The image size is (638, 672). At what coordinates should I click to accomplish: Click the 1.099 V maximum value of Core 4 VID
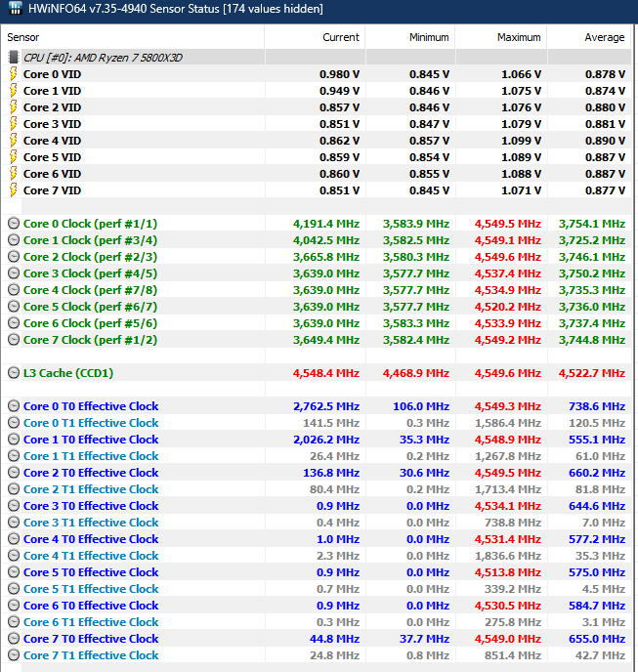pyautogui.click(x=521, y=141)
